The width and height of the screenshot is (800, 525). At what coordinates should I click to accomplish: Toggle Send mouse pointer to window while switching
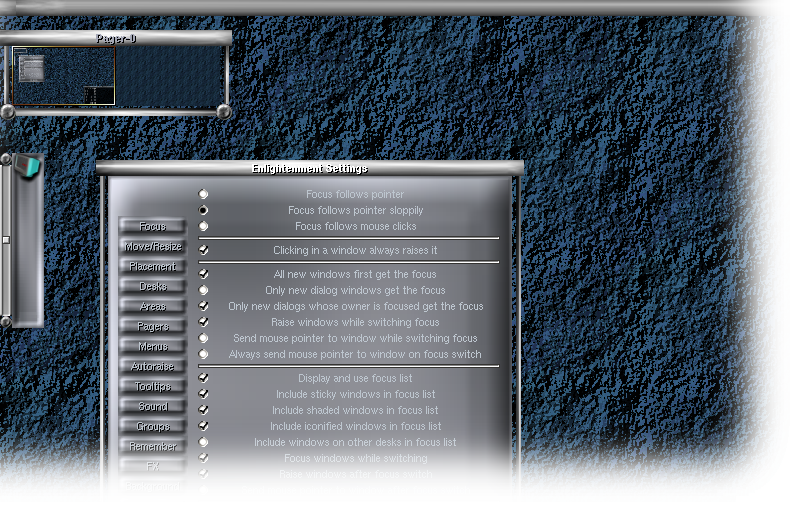pyautogui.click(x=203, y=338)
